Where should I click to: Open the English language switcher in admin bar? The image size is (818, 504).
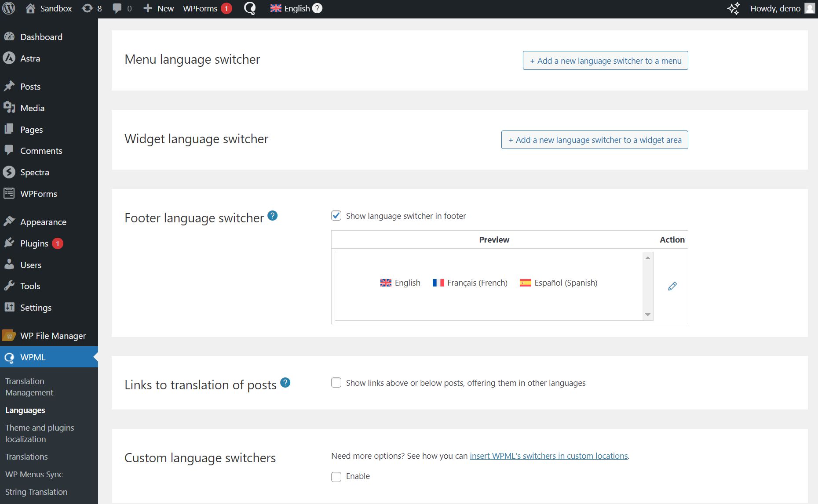[290, 8]
